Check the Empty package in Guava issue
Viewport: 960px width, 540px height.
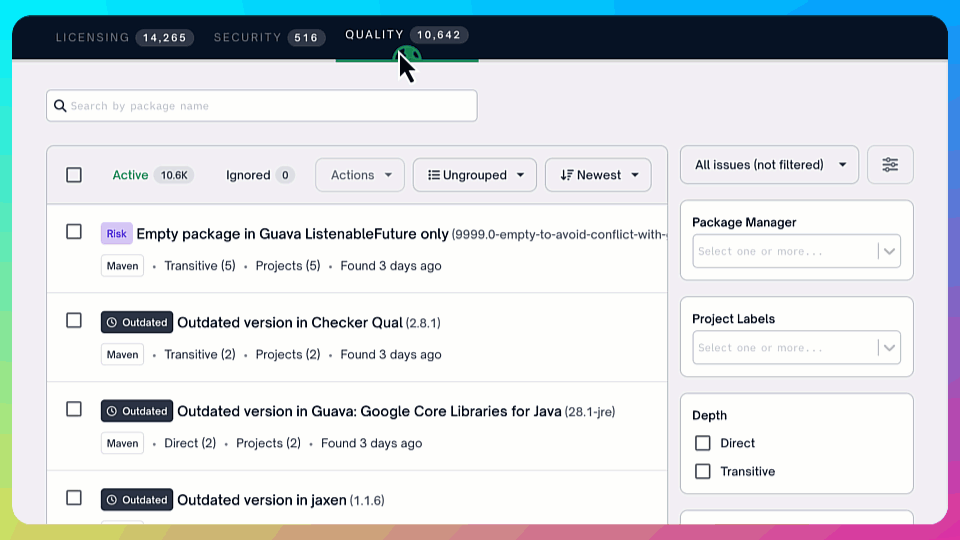pyautogui.click(x=74, y=232)
